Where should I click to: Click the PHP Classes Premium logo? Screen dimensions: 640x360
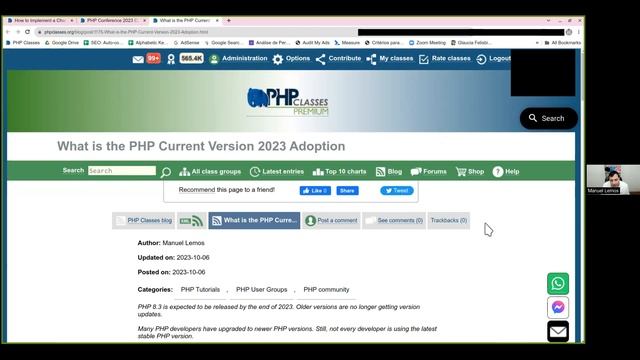288,102
